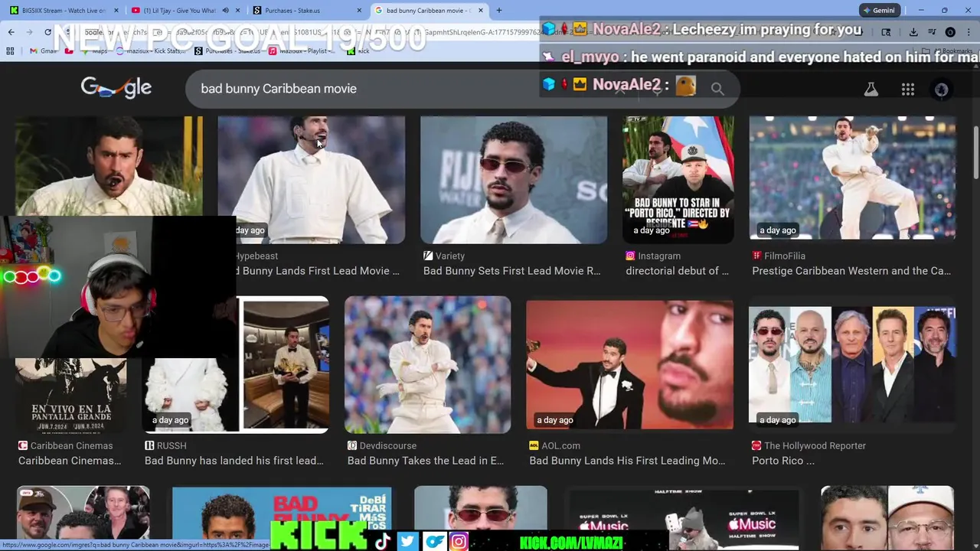Click the 'directorial debut of ...' caption
The image size is (980, 551).
[677, 271]
